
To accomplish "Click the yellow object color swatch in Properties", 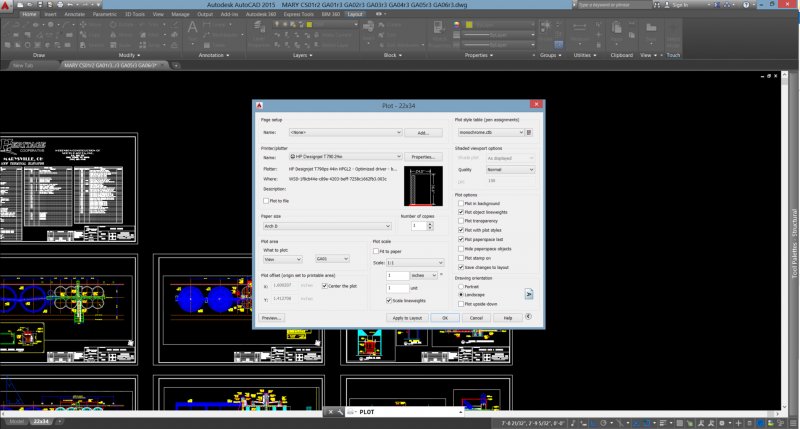I will pos(468,24).
